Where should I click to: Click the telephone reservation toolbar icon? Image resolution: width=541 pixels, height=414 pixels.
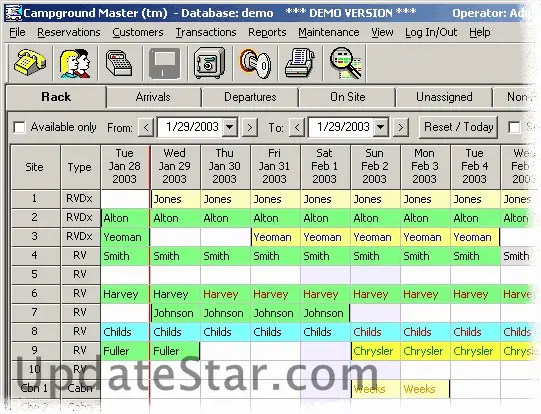click(x=29, y=63)
